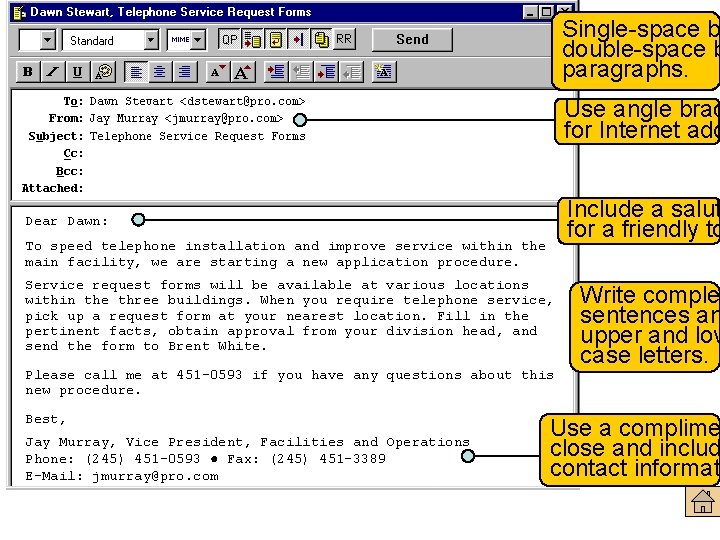720x540 pixels.
Task: Click the line "send the form to Brent White."
Action: coord(146,346)
